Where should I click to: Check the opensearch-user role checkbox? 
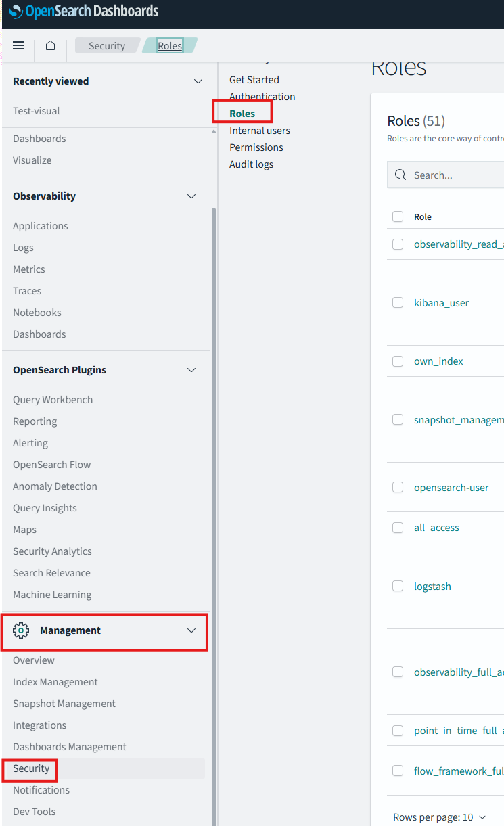point(398,487)
